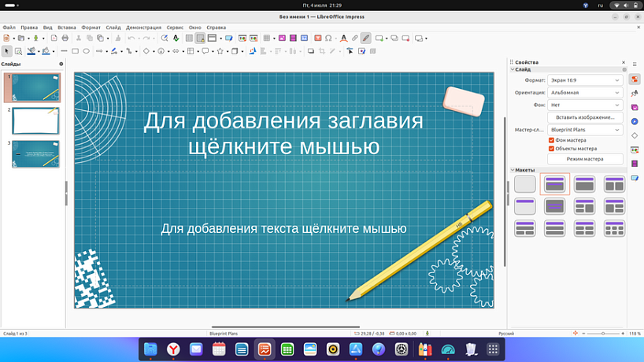This screenshot has width=644, height=362.
Task: Click the 'Вставить изображение...' button
Action: pyautogui.click(x=585, y=117)
